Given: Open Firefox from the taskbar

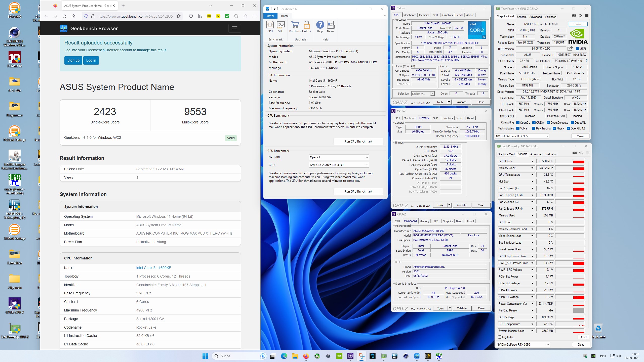Looking at the screenshot, I should (x=306, y=356).
